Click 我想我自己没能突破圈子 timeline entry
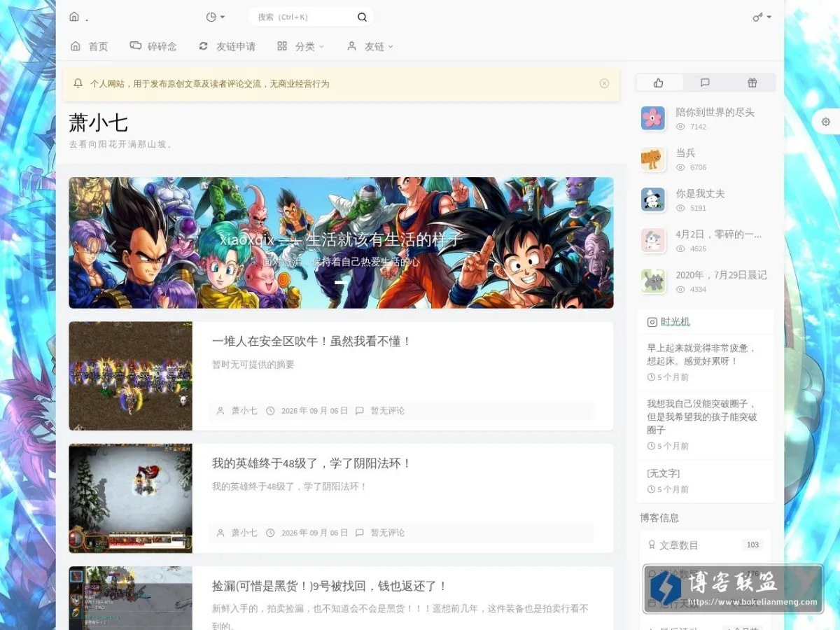Image resolution: width=840 pixels, height=630 pixels. pos(705,424)
